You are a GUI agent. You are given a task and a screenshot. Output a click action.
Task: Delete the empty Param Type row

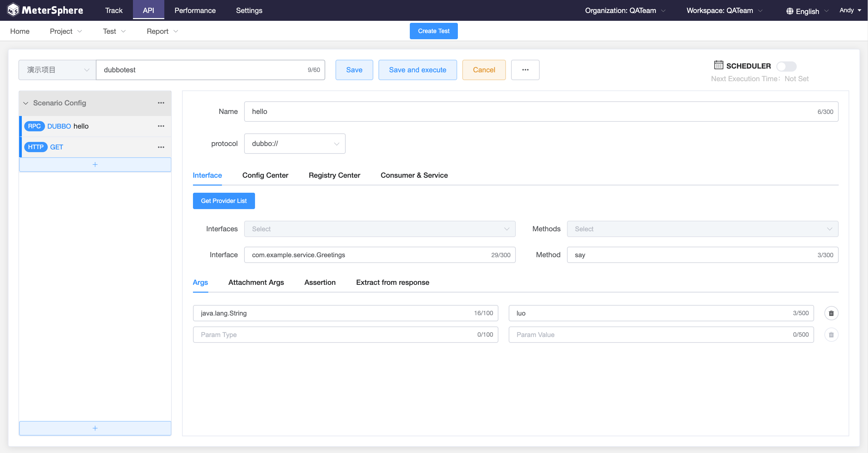point(831,335)
